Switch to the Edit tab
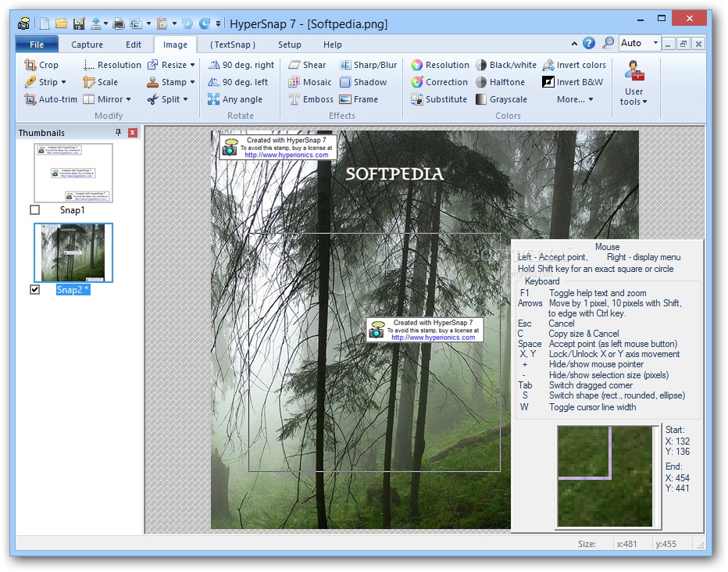Screen dimensions: 728x572 134,45
